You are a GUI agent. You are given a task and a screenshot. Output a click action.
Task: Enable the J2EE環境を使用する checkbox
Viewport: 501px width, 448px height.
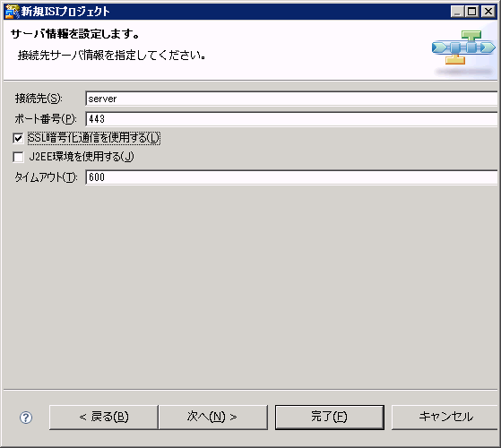coord(18,157)
